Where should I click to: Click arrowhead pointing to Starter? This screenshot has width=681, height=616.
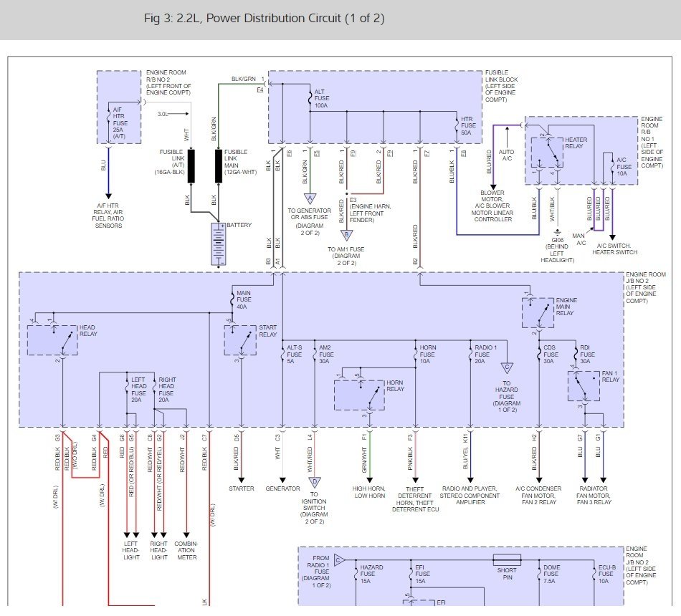coord(241,480)
